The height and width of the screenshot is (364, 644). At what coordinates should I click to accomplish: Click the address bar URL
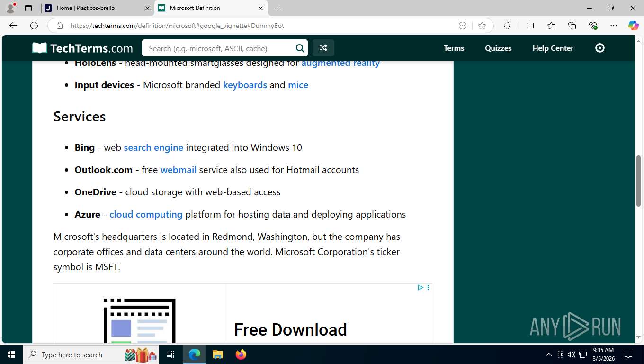[x=177, y=26]
